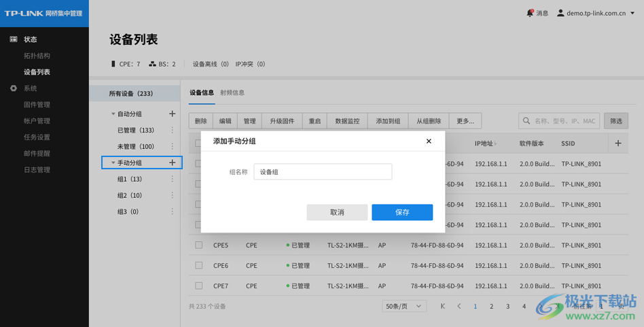Click the 升级固件 toolbar button
Screen dimensions: 644x327
pos(282,121)
